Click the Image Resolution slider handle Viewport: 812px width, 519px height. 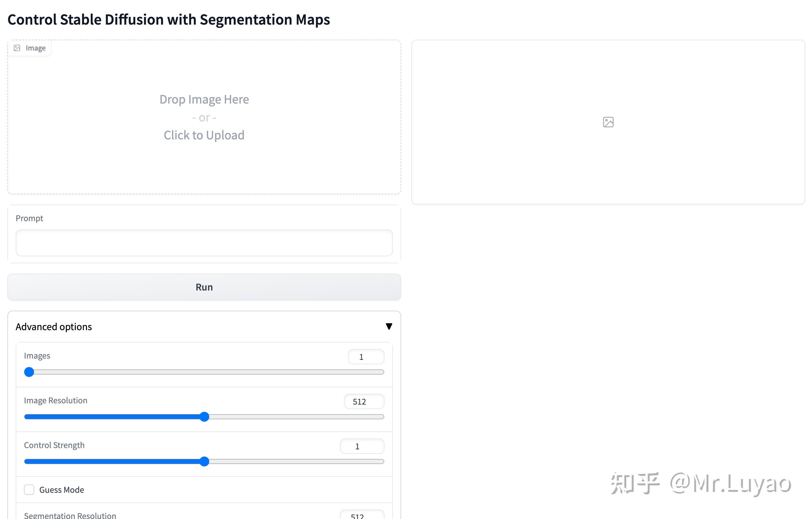point(204,417)
